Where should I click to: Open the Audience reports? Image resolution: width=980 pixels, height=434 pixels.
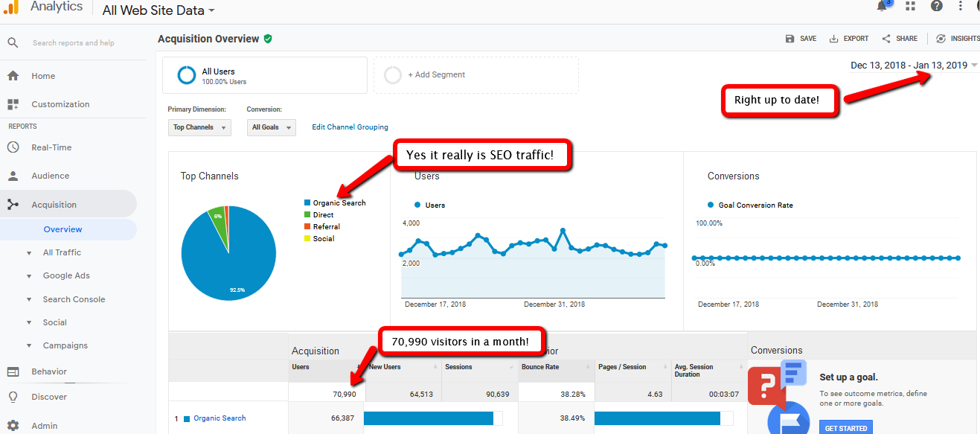pos(50,176)
